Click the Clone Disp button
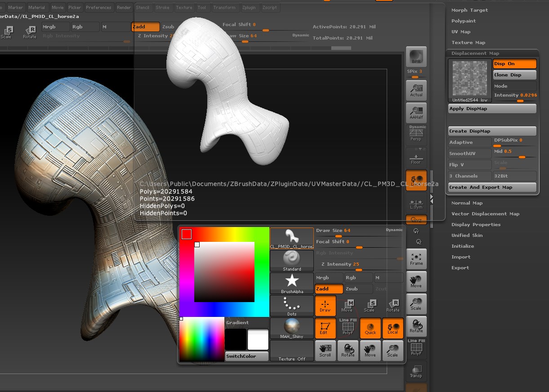 click(x=515, y=75)
